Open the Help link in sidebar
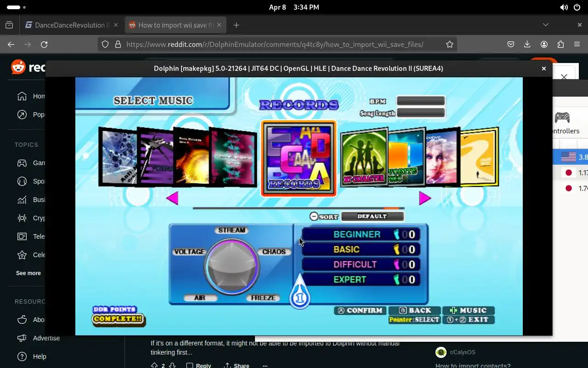 [x=32, y=356]
